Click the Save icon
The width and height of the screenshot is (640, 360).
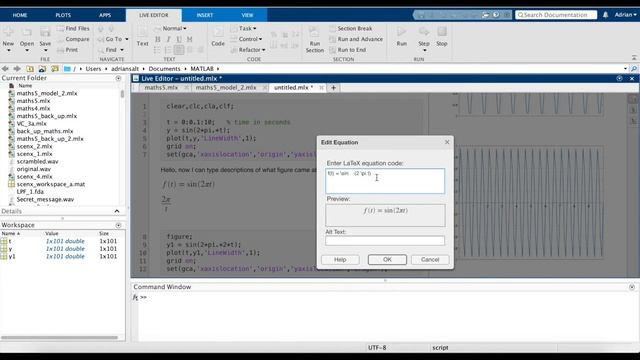click(45, 33)
